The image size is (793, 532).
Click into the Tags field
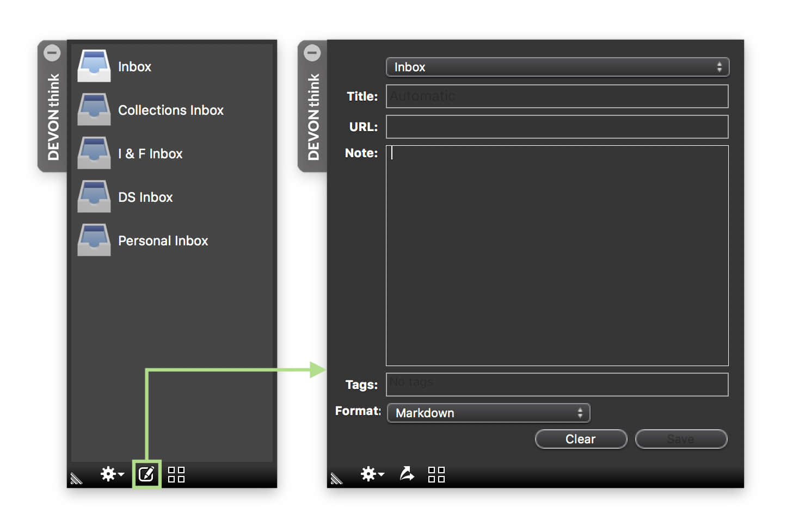click(x=557, y=385)
